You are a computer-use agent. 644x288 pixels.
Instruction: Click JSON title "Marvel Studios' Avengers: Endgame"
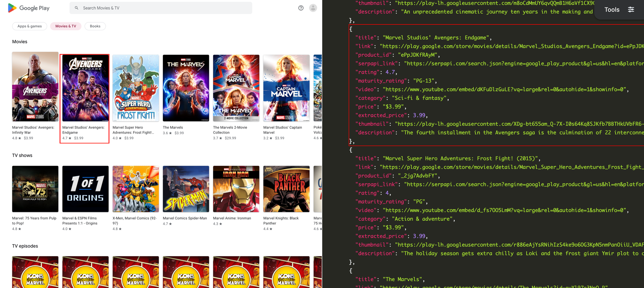pos(436,38)
